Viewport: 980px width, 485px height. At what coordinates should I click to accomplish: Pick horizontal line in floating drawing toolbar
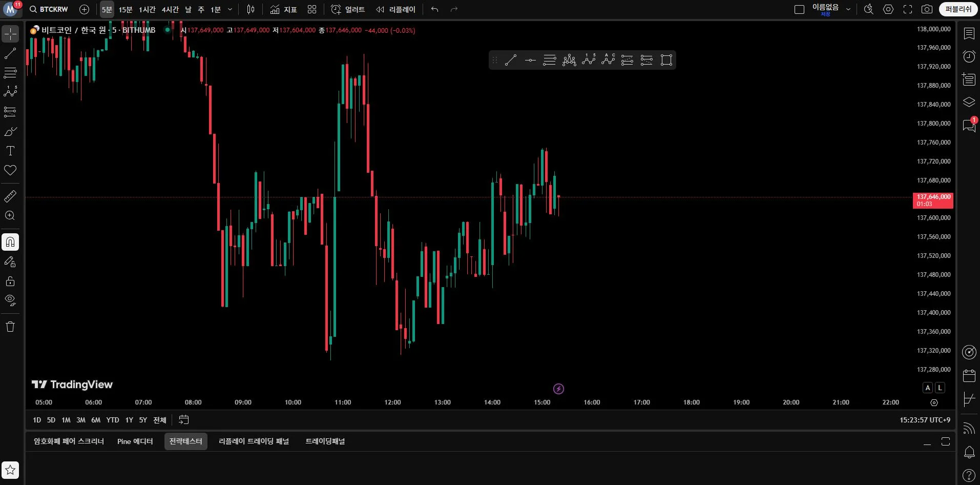(x=530, y=60)
